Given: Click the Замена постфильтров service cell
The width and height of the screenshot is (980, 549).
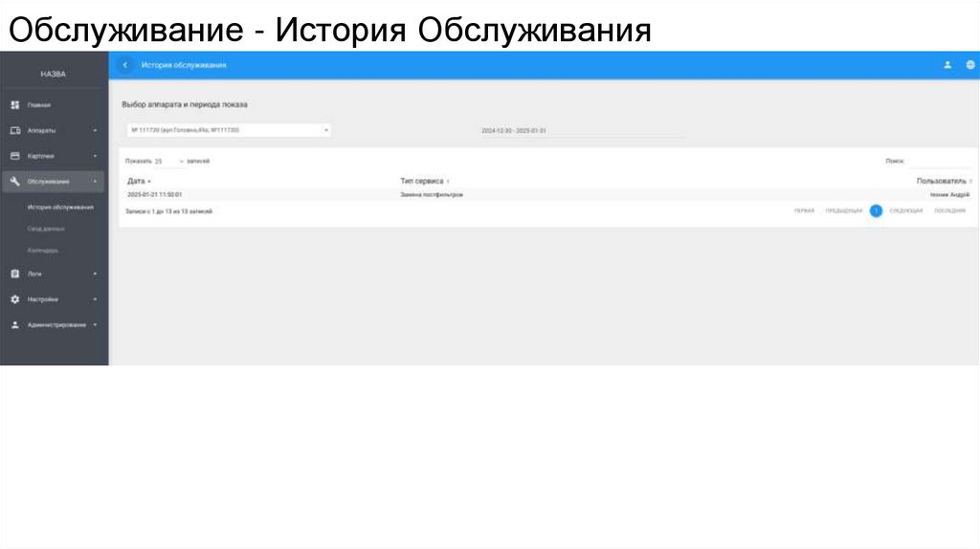Looking at the screenshot, I should [432, 195].
